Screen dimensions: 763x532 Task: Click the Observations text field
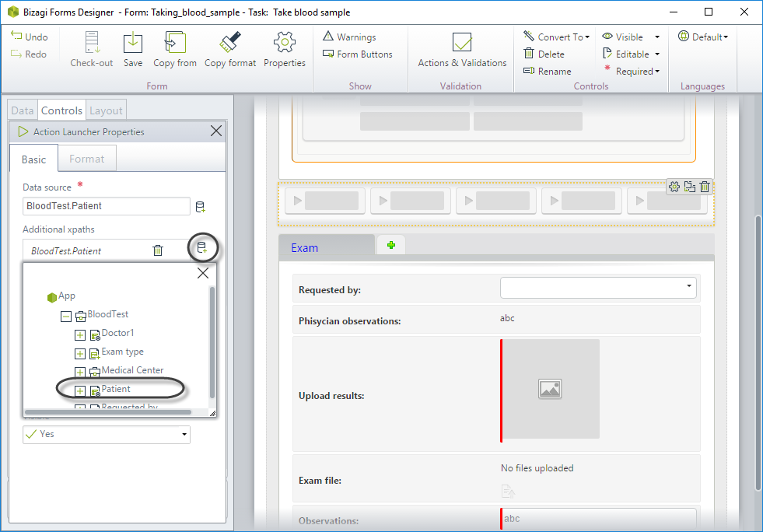click(x=598, y=518)
